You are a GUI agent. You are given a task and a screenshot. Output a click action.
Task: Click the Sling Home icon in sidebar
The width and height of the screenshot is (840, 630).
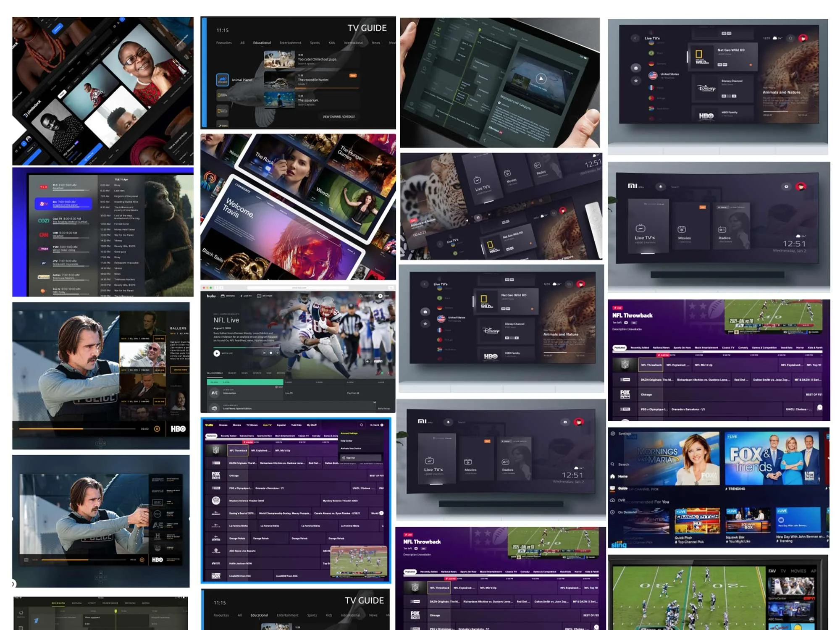point(613,476)
